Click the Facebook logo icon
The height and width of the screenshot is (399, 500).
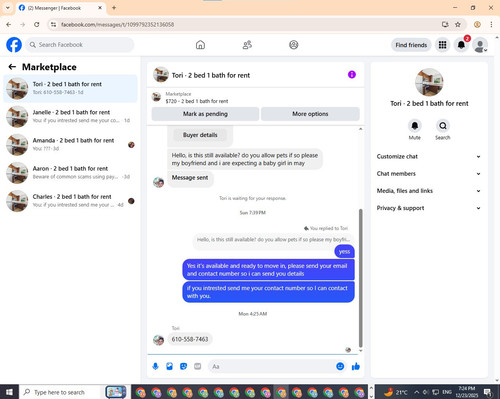point(14,45)
